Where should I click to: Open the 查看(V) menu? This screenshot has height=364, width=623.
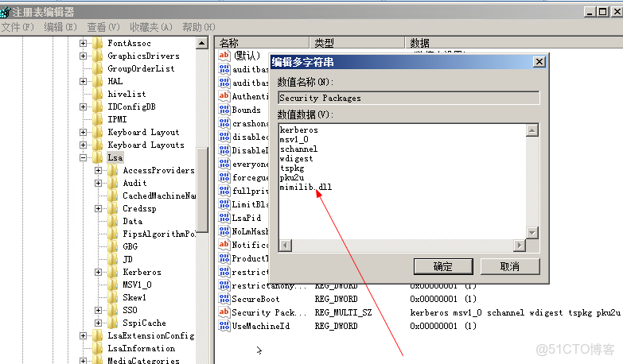(x=103, y=27)
